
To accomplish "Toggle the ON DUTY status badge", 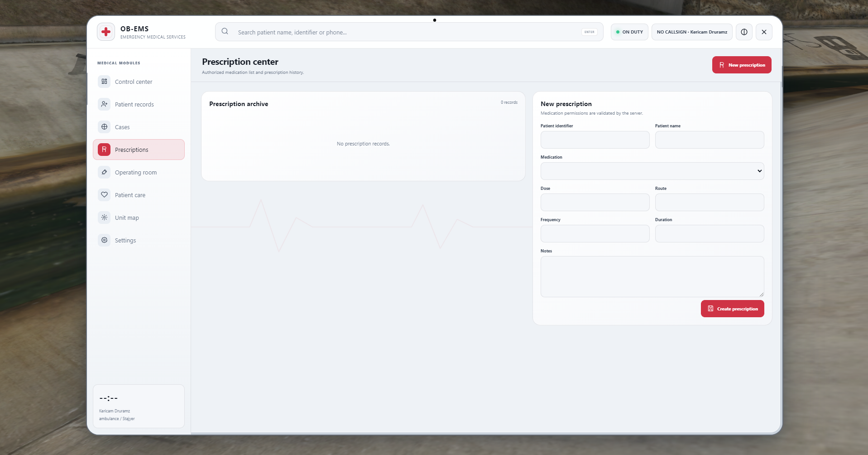I will click(629, 32).
